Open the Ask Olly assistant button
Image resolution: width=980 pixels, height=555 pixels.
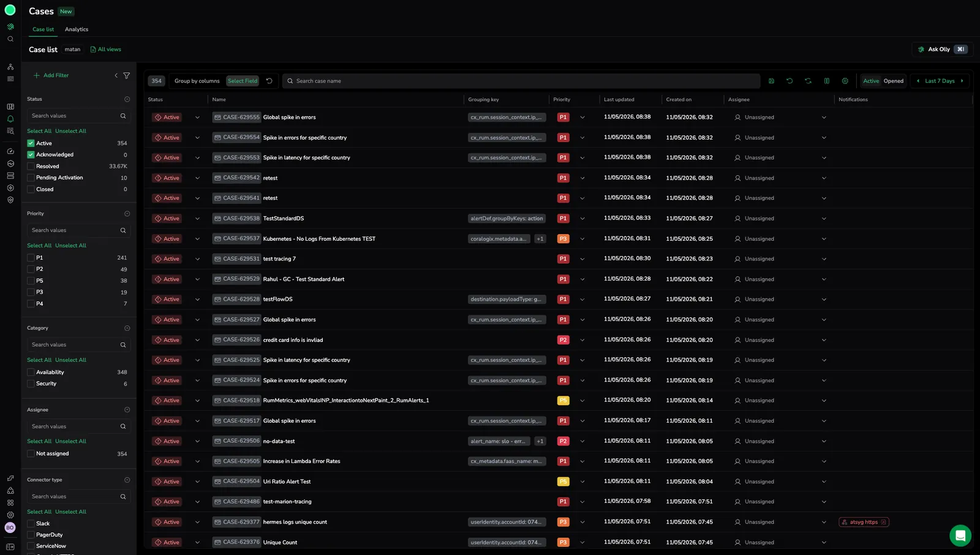tap(943, 50)
